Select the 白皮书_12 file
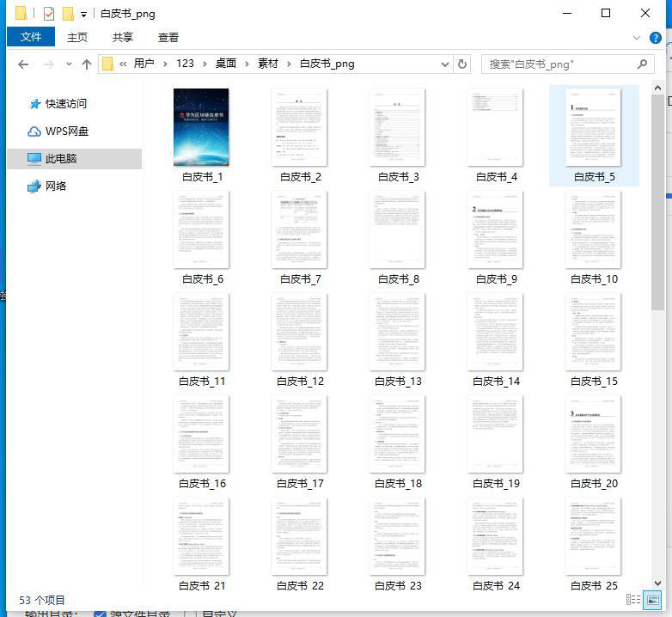672x617 pixels. [299, 340]
